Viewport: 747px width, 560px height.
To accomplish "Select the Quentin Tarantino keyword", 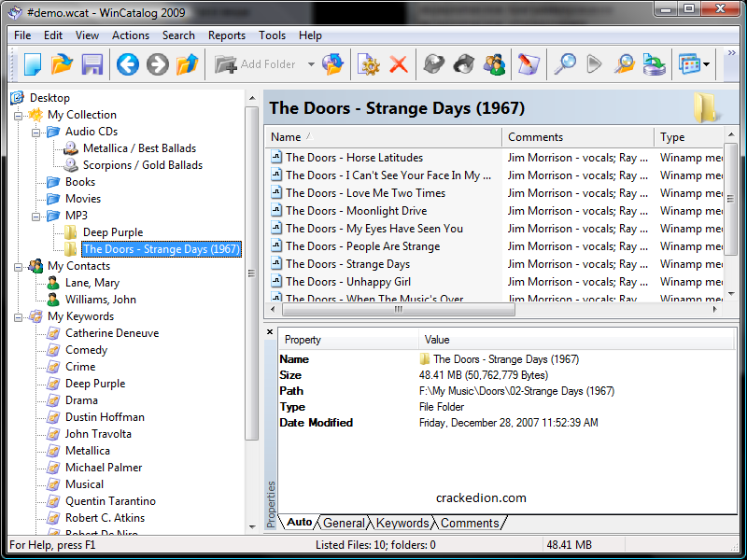I will [x=110, y=501].
